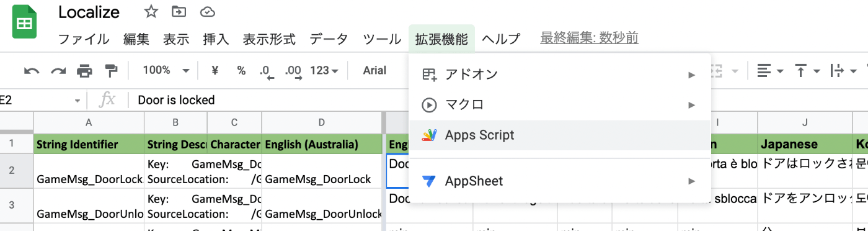Check the cloud save status icon

pos(208,12)
